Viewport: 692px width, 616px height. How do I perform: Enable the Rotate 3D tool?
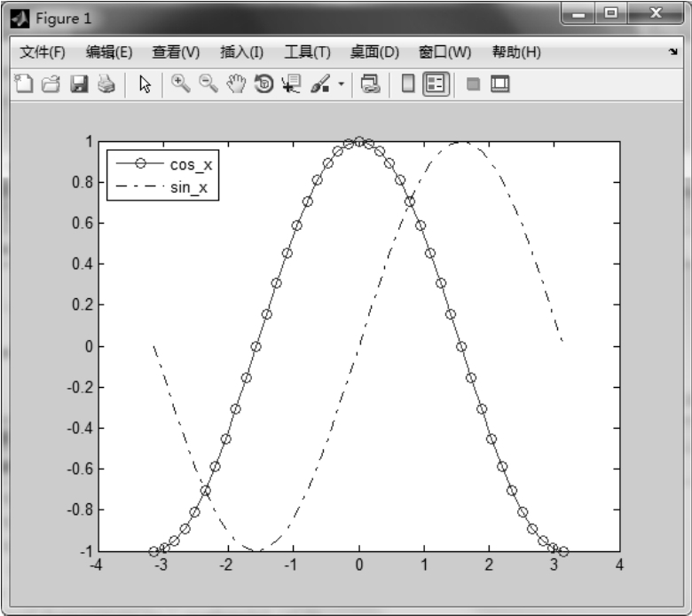pyautogui.click(x=263, y=84)
